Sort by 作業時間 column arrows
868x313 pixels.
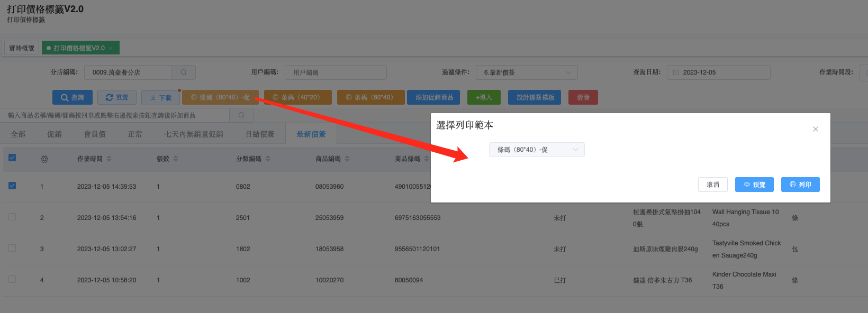(x=109, y=159)
